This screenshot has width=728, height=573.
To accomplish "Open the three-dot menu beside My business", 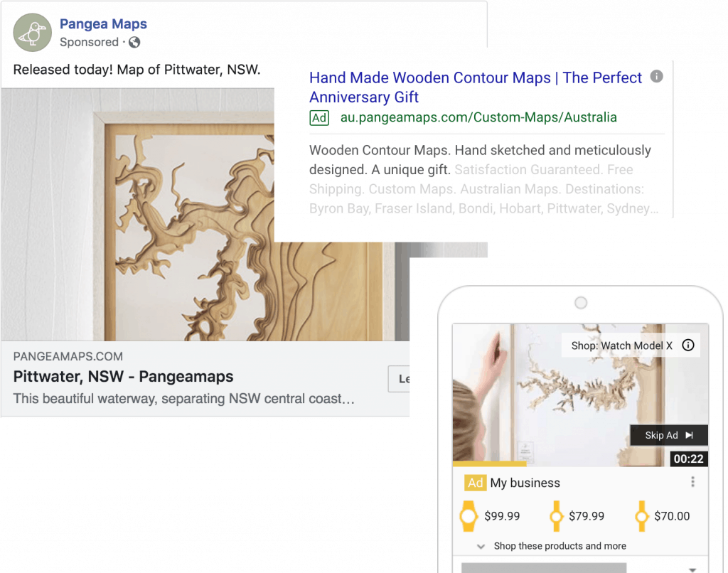I will [x=692, y=482].
